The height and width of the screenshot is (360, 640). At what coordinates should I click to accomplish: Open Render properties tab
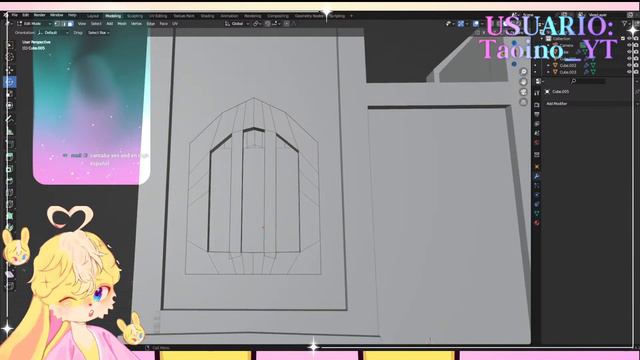(x=537, y=105)
